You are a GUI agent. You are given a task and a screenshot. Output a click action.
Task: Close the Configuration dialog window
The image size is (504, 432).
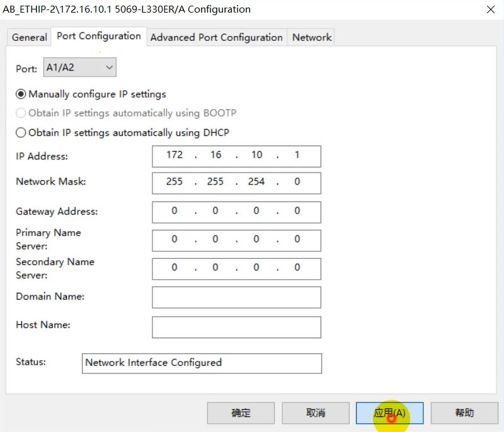[491, 9]
